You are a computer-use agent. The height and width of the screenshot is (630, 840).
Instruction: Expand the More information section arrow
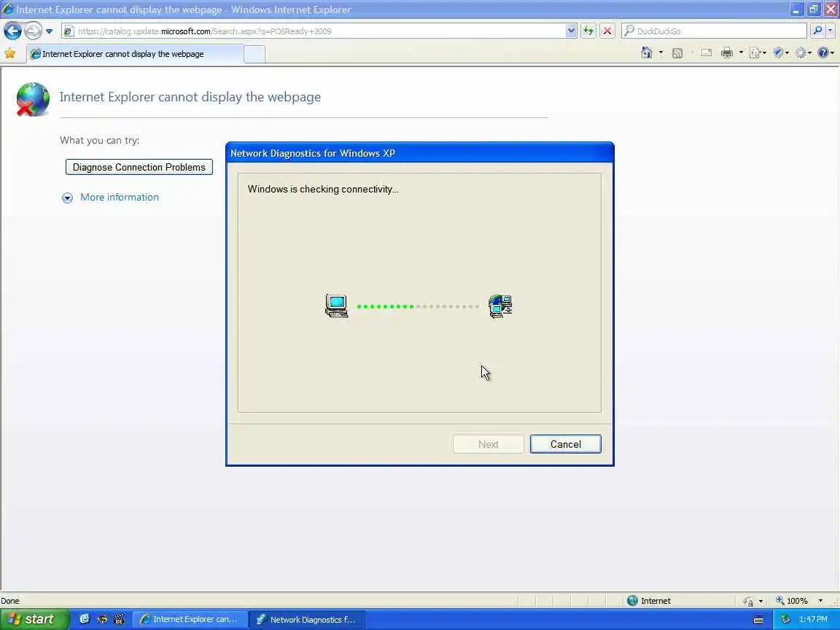[67, 198]
